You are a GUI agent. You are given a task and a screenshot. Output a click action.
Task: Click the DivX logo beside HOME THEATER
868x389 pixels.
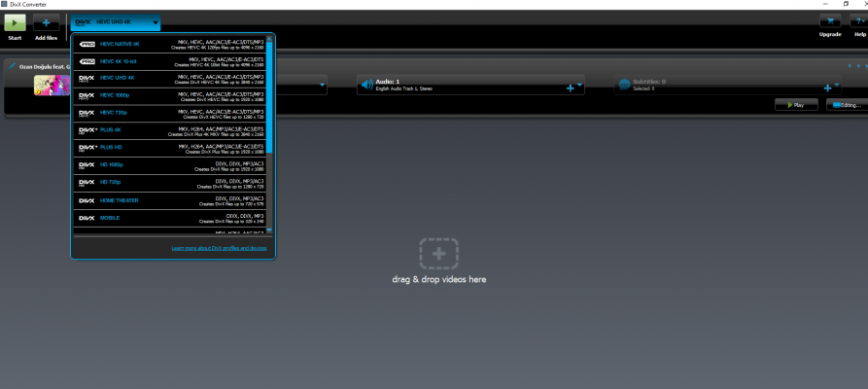[x=87, y=200]
